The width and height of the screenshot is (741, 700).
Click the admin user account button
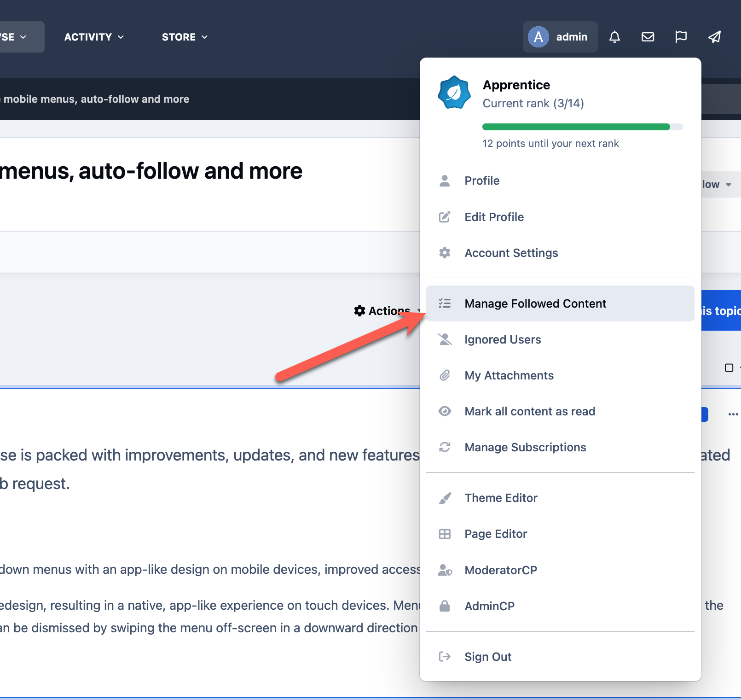click(560, 37)
